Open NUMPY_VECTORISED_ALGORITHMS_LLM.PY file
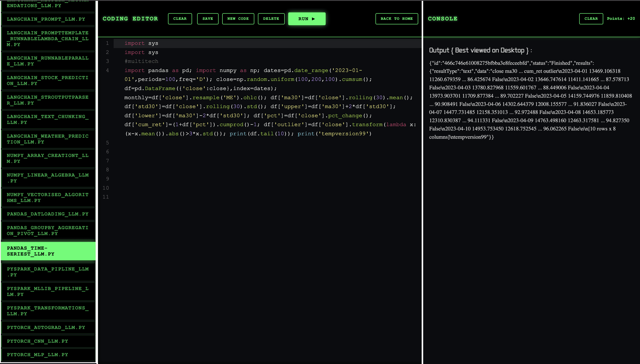Image resolution: width=640 pixels, height=364 pixels. 48,197
